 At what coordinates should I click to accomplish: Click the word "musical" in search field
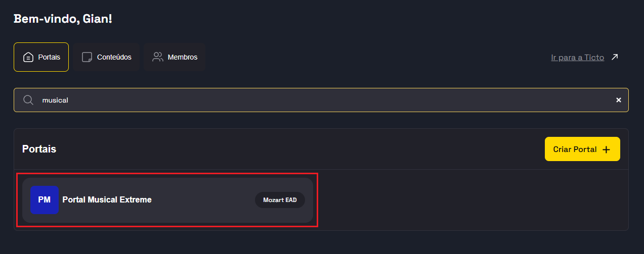[x=55, y=100]
